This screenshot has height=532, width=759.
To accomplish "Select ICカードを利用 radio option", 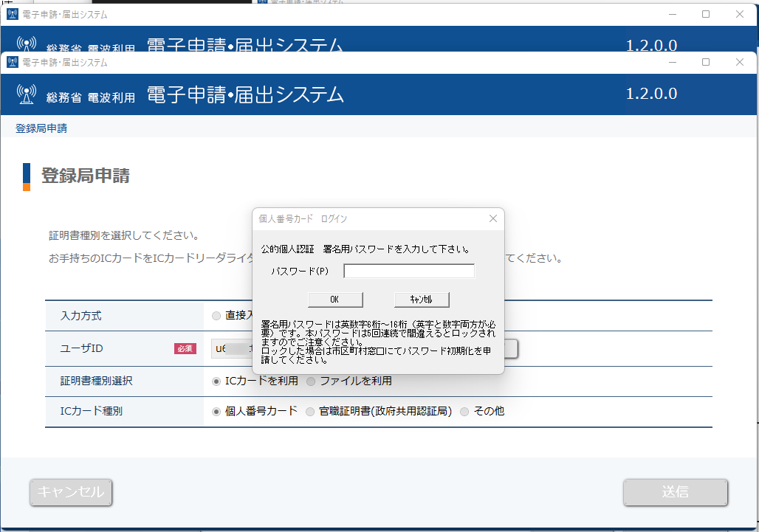I will pos(216,381).
